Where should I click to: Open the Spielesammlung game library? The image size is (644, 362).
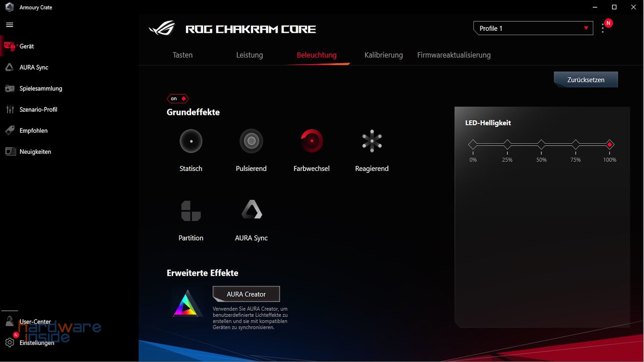point(40,88)
